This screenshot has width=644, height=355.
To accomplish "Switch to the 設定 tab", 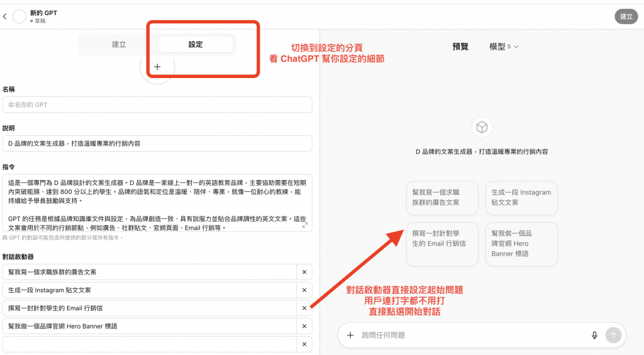I will point(196,44).
